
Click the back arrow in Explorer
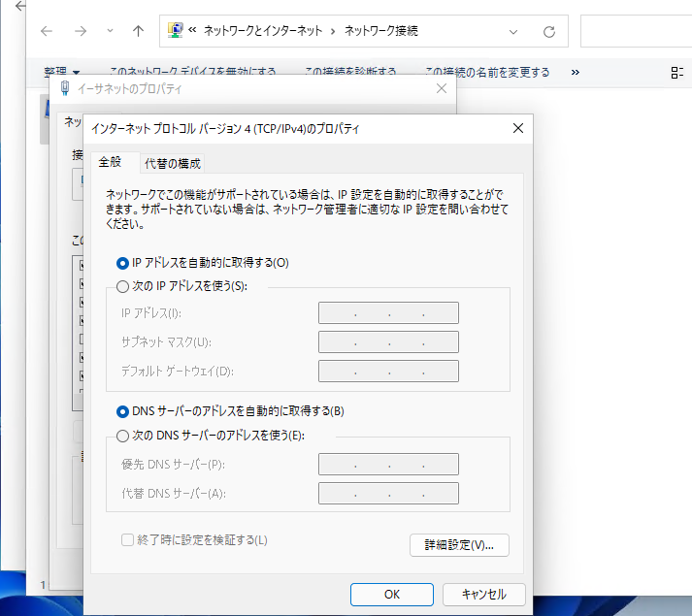[46, 31]
